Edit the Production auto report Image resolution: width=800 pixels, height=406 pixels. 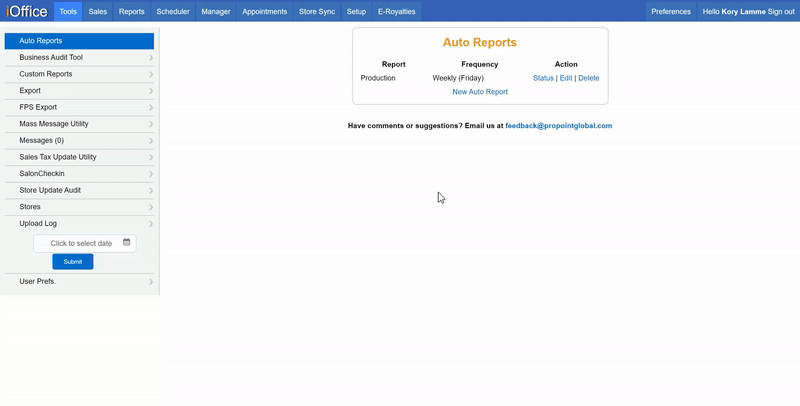pos(566,78)
